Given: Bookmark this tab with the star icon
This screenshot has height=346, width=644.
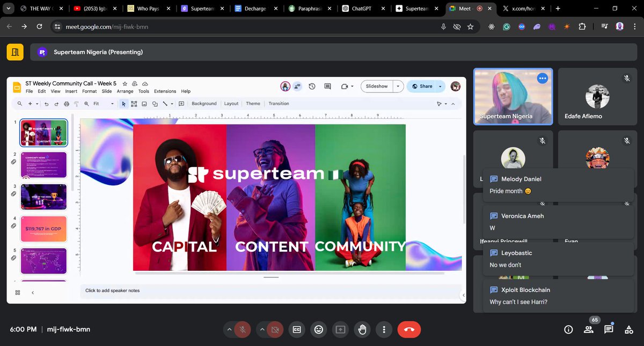Looking at the screenshot, I should pyautogui.click(x=470, y=26).
